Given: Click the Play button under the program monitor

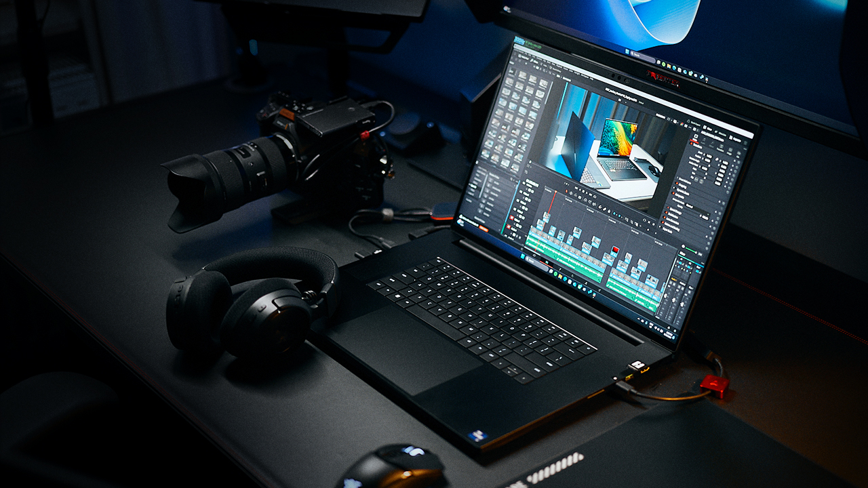Looking at the screenshot, I should pos(585,191).
